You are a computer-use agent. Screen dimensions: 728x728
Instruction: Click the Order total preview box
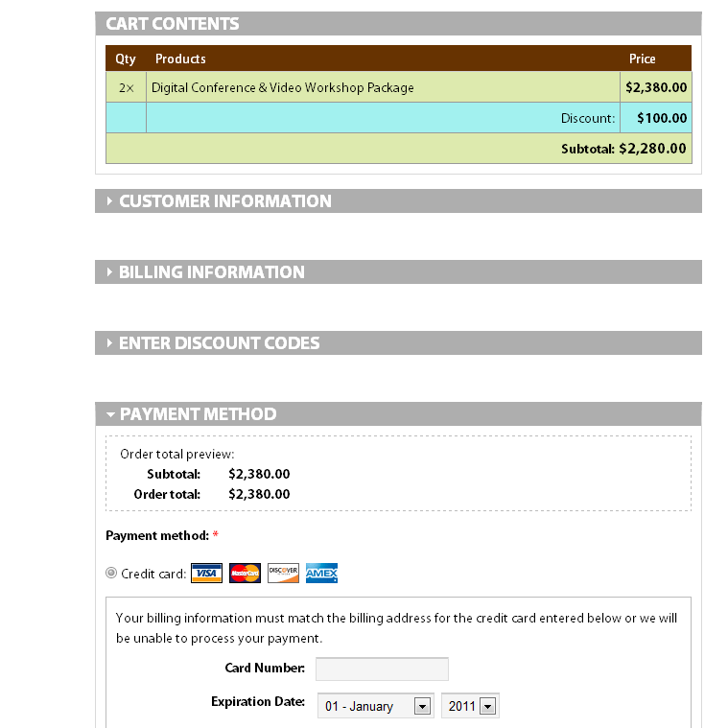coord(398,474)
